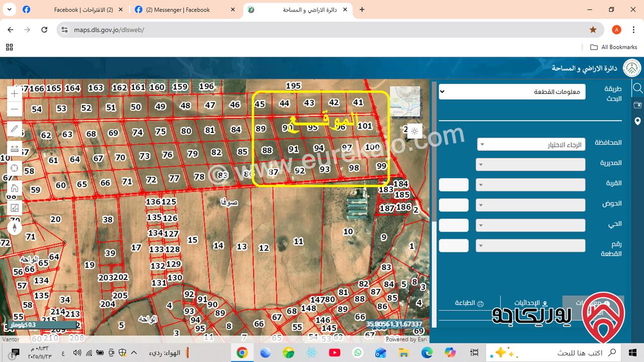Viewport: 644px width, 362px height.
Task: Reset map orientation with compass
Action: [15, 228]
